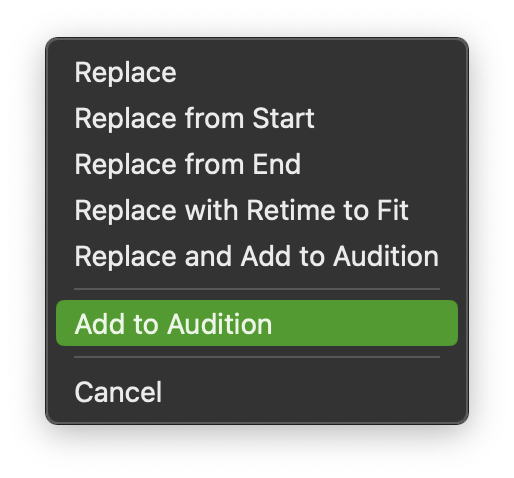Click the green highlighted menu row
This screenshot has height=478, width=514.
(257, 323)
